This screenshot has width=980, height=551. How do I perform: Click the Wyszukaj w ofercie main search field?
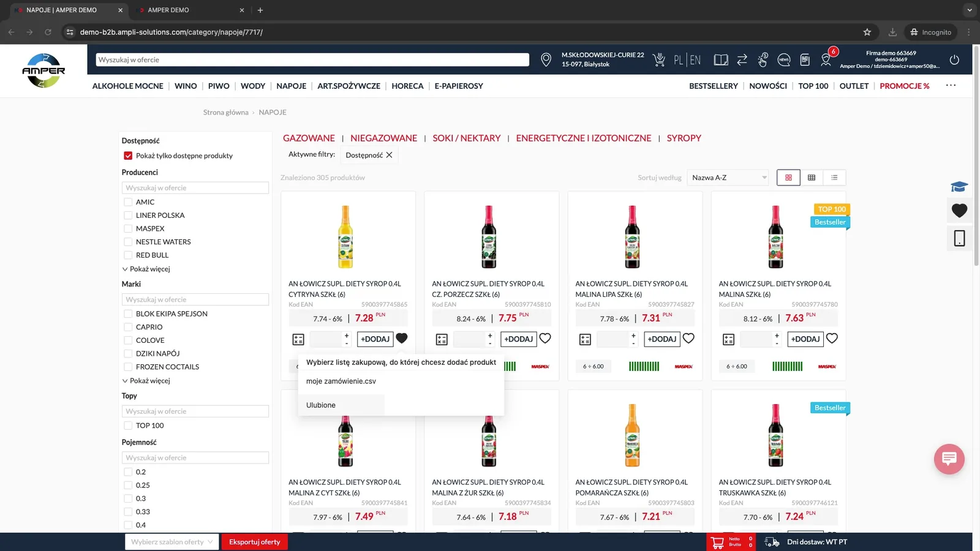312,59
